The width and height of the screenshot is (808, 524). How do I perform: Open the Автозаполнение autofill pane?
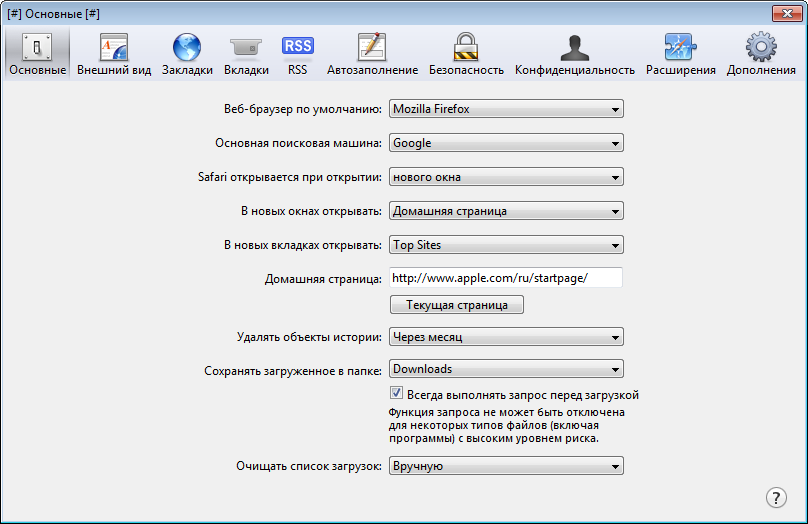point(372,54)
